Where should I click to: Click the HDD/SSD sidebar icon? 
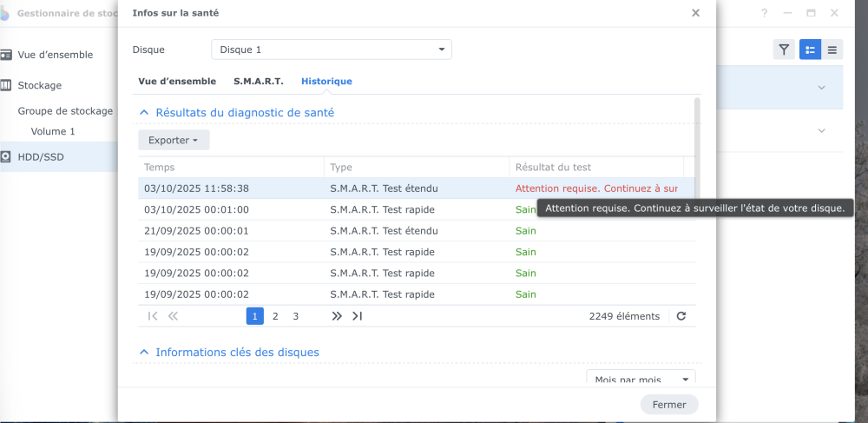[6, 157]
